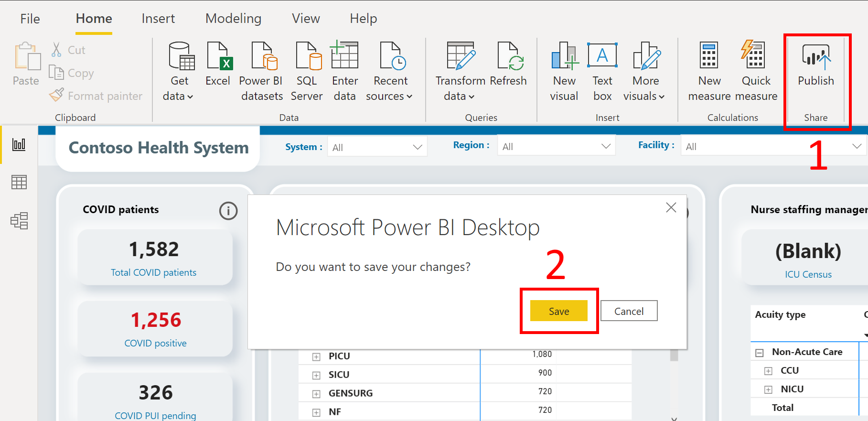Expand the CCU row
Screen dimensions: 868x421
tap(768, 371)
